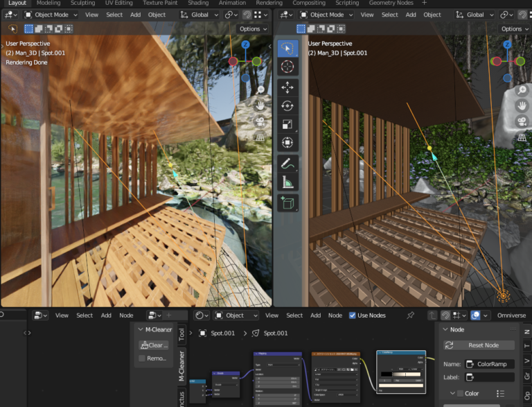Tick the Remo... checkbox in M-Cleaner
This screenshot has height=407, width=532.
[x=142, y=358]
